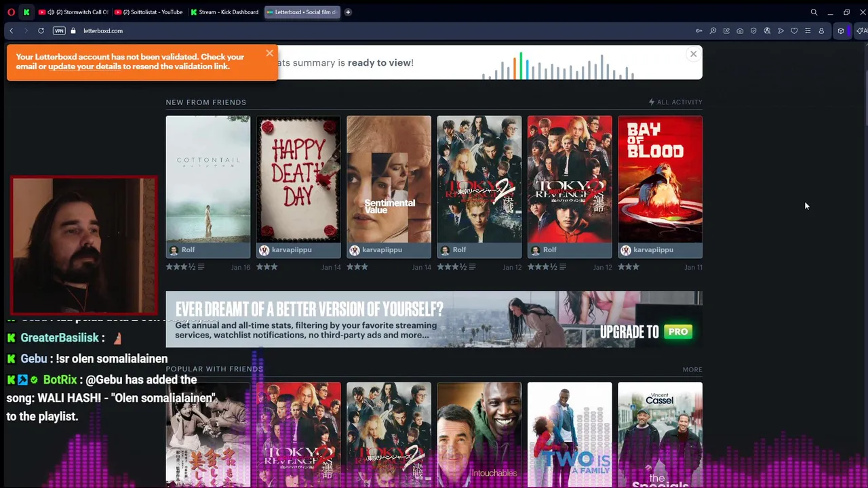Open the page translate icon
Viewport: 868px width, 488px height.
click(767, 30)
